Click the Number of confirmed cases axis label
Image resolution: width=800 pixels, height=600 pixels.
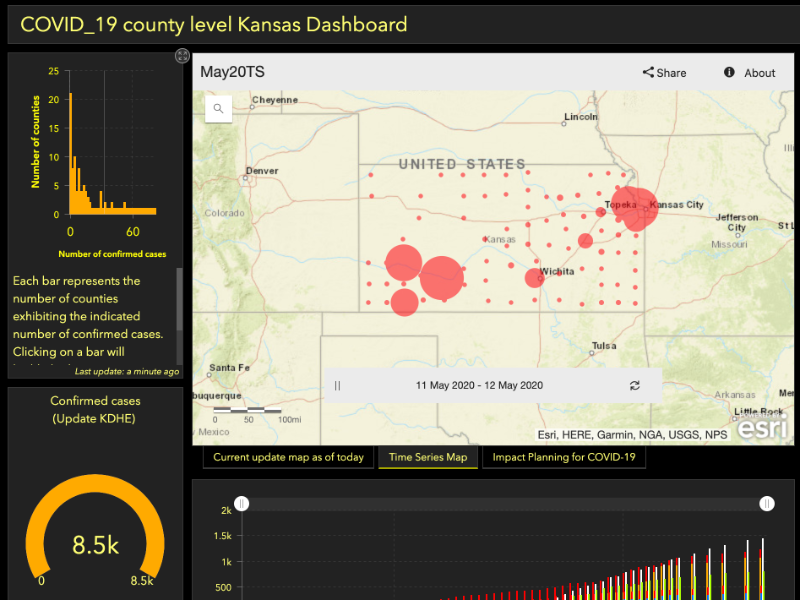pos(112,254)
